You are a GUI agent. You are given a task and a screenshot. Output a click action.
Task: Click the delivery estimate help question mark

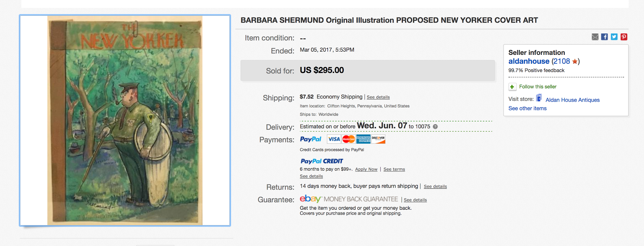(x=435, y=127)
